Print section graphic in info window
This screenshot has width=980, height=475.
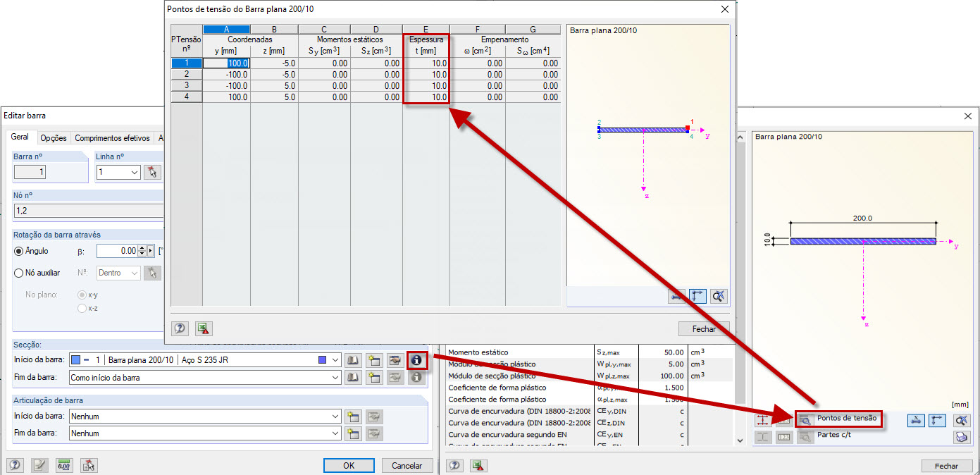tap(962, 437)
